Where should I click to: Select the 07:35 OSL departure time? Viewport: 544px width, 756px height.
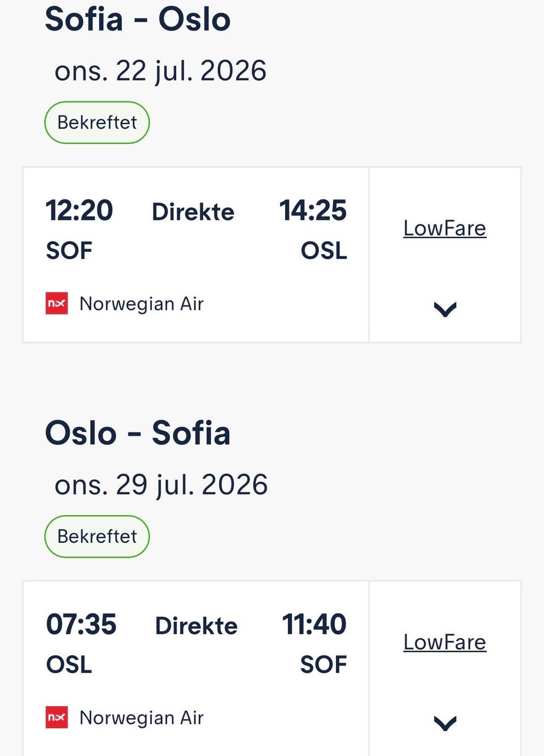pos(81,624)
